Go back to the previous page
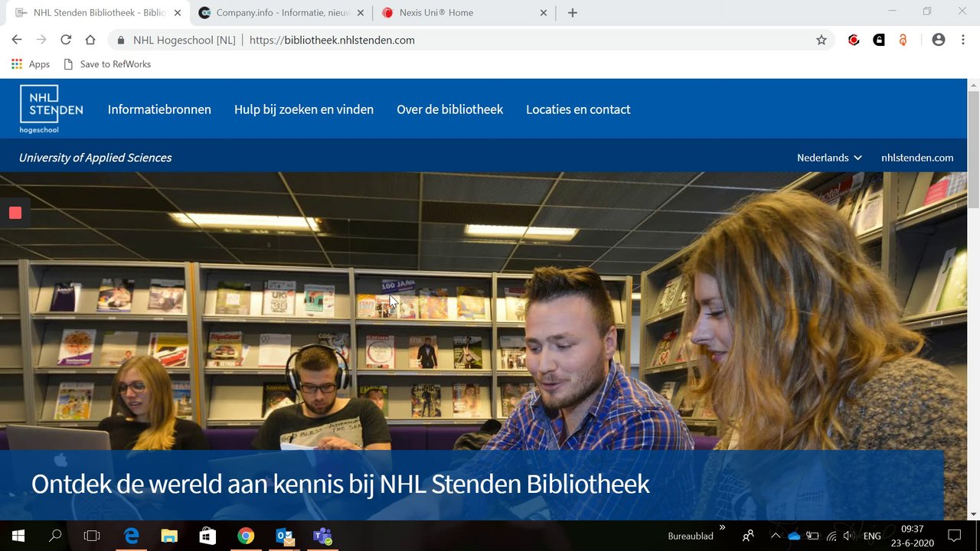 (17, 40)
